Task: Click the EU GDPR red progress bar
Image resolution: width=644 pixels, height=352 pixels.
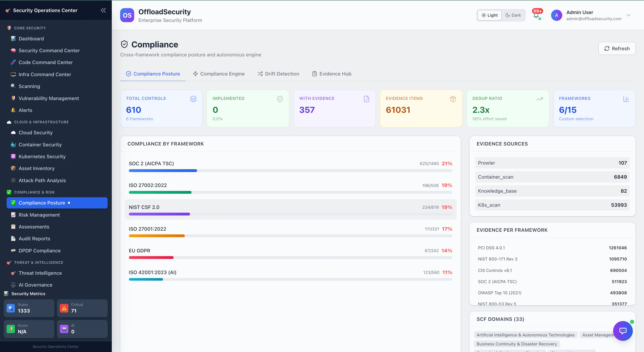Action: [151, 258]
